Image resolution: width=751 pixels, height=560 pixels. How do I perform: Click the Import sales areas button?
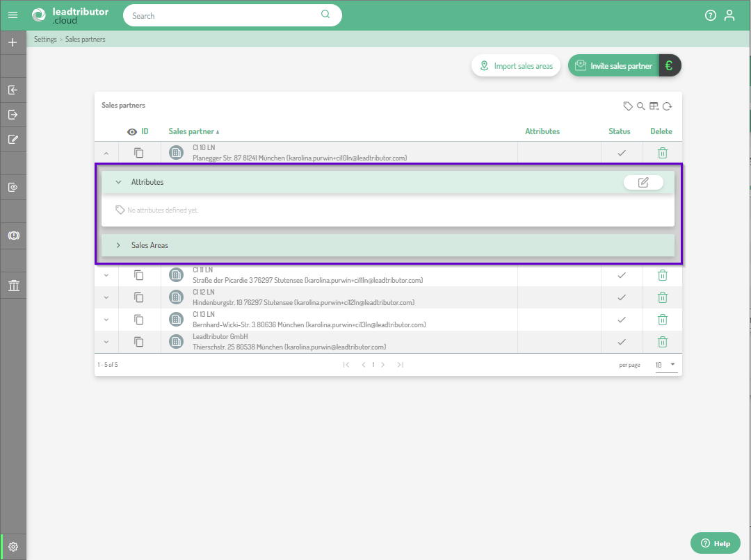point(516,66)
